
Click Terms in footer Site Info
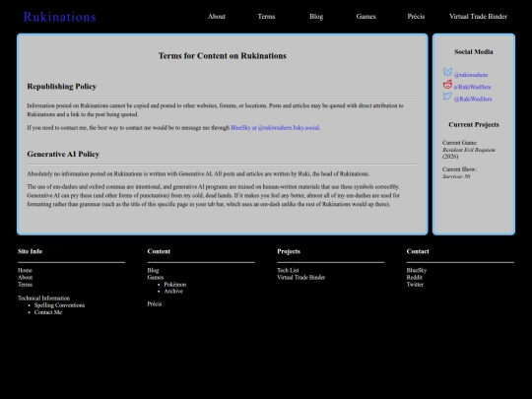point(25,285)
